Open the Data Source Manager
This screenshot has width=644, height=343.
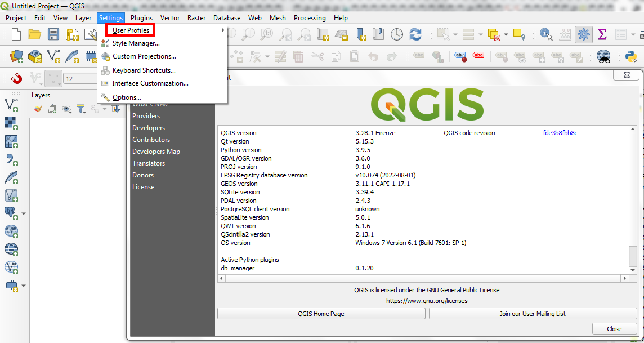pyautogui.click(x=16, y=56)
